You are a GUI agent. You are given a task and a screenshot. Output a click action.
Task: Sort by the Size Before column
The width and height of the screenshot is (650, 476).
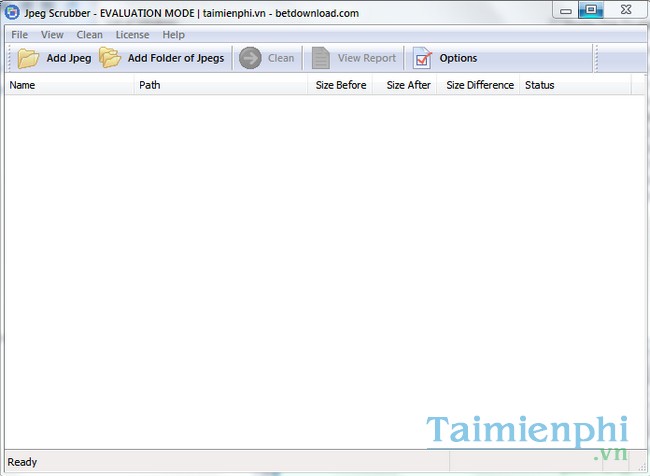(x=341, y=85)
